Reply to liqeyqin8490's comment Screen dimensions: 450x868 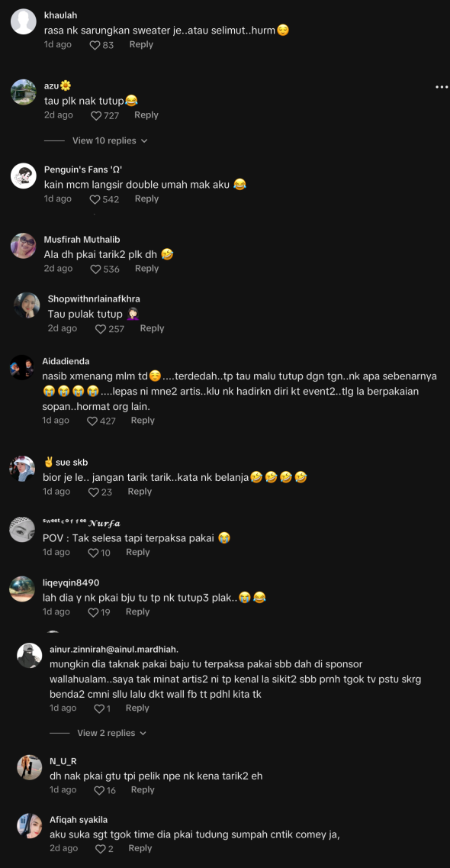tap(137, 611)
